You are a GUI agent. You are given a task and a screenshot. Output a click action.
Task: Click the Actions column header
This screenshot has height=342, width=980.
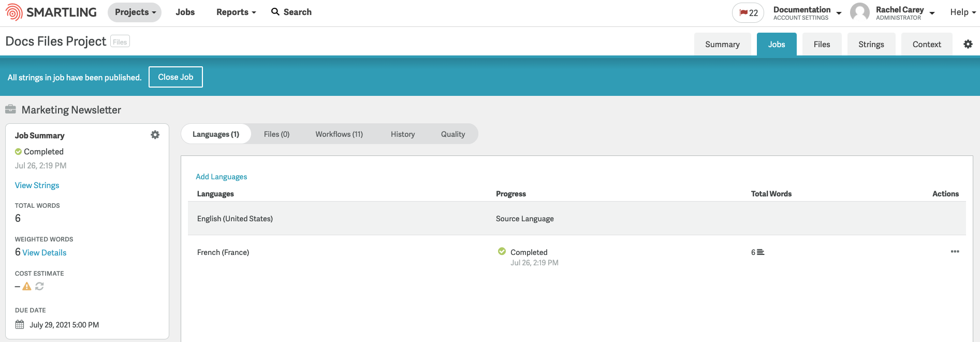(x=945, y=194)
